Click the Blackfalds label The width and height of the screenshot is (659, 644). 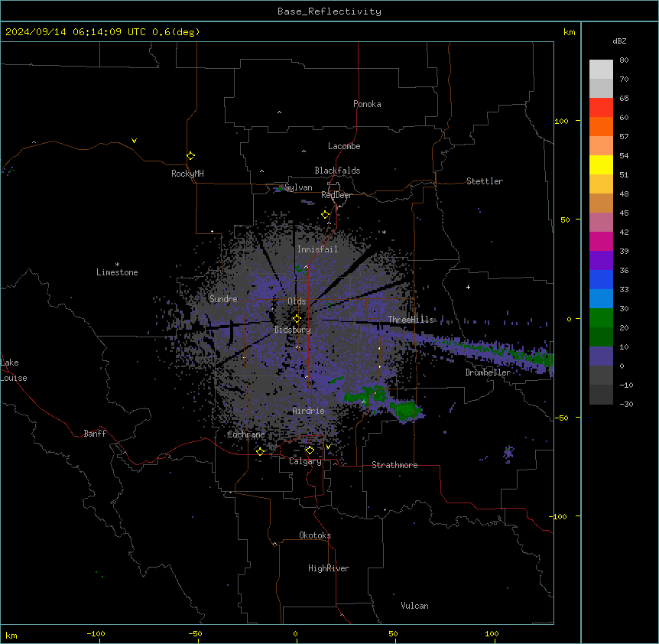tap(337, 171)
